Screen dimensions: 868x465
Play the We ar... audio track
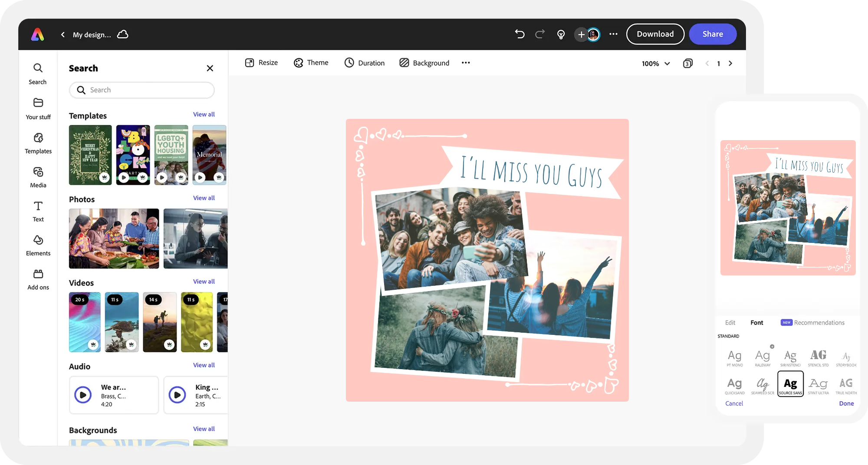83,395
